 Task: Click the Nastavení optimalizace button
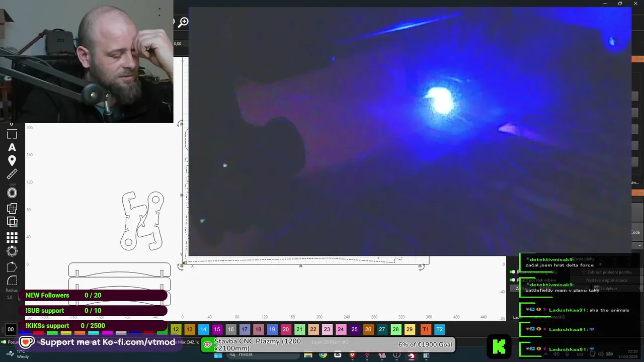point(606,280)
